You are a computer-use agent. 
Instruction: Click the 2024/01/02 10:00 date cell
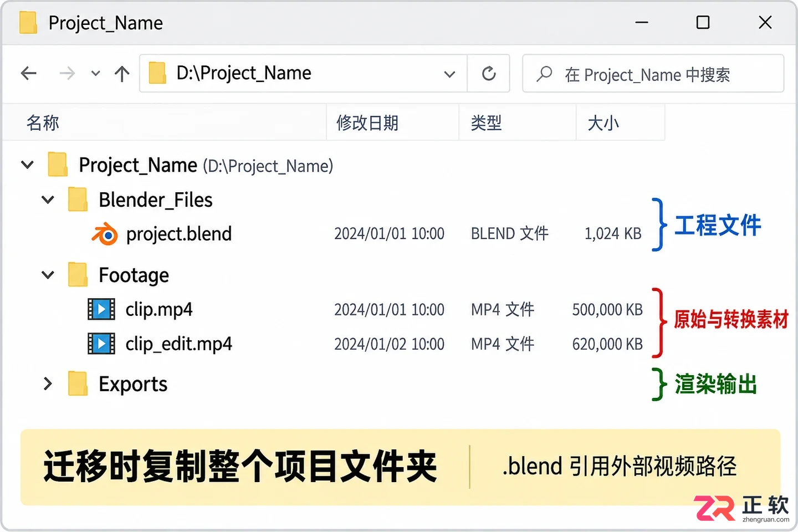[x=389, y=344]
